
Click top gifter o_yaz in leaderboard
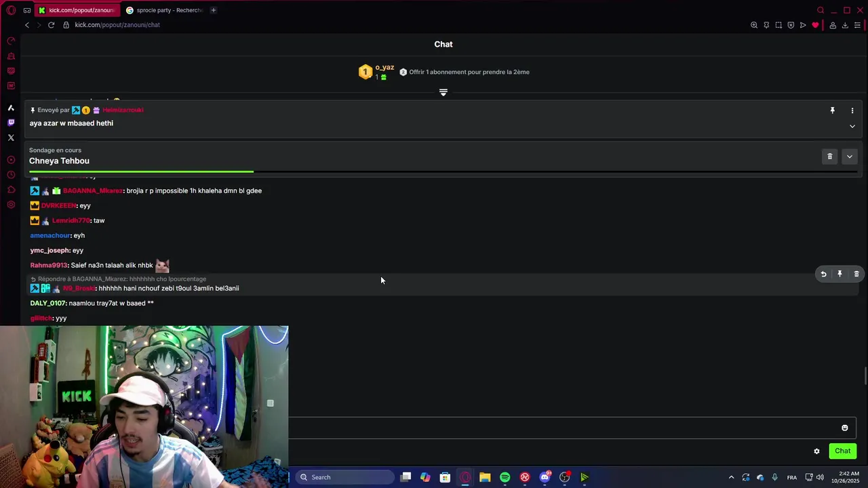[x=384, y=68]
